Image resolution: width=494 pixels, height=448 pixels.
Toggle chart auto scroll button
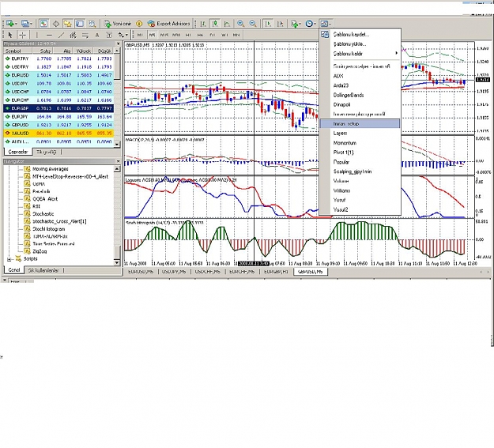(x=268, y=24)
